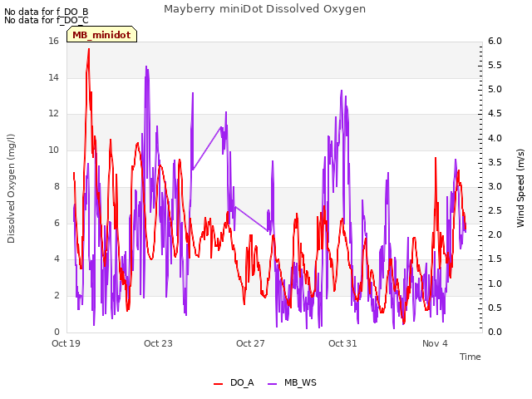The height and width of the screenshot is (399, 532).
Task: Click the 6.0 tick on wind speed axis
Action: [x=495, y=41]
